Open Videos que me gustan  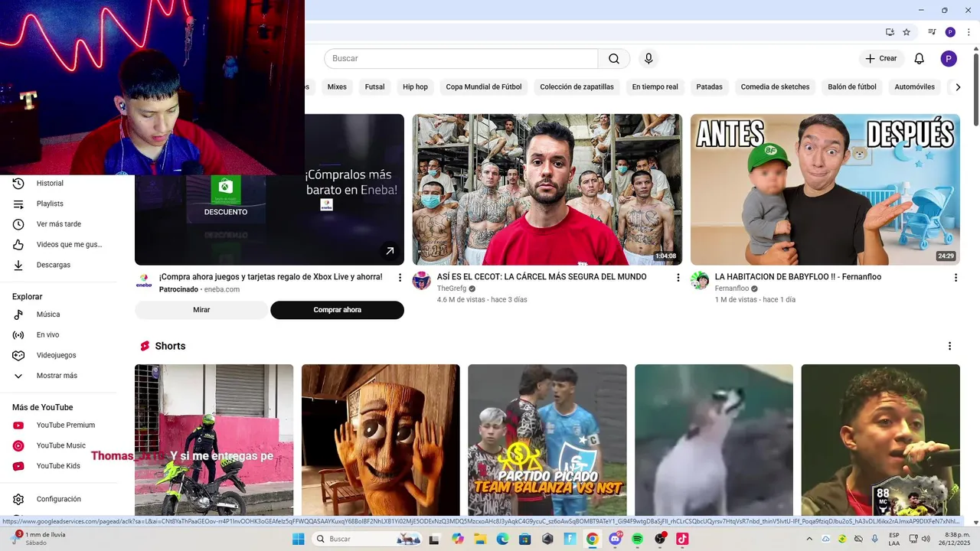point(58,245)
